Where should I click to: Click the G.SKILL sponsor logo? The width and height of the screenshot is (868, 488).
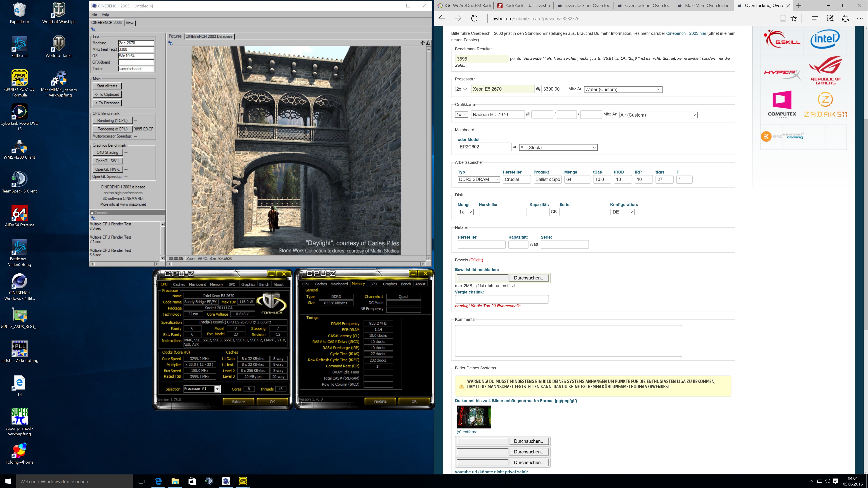pyautogui.click(x=782, y=39)
